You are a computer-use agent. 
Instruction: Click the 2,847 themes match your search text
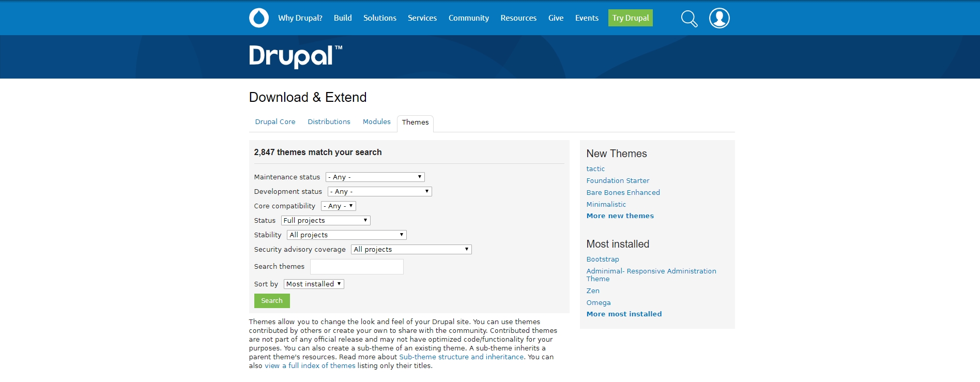tap(318, 152)
